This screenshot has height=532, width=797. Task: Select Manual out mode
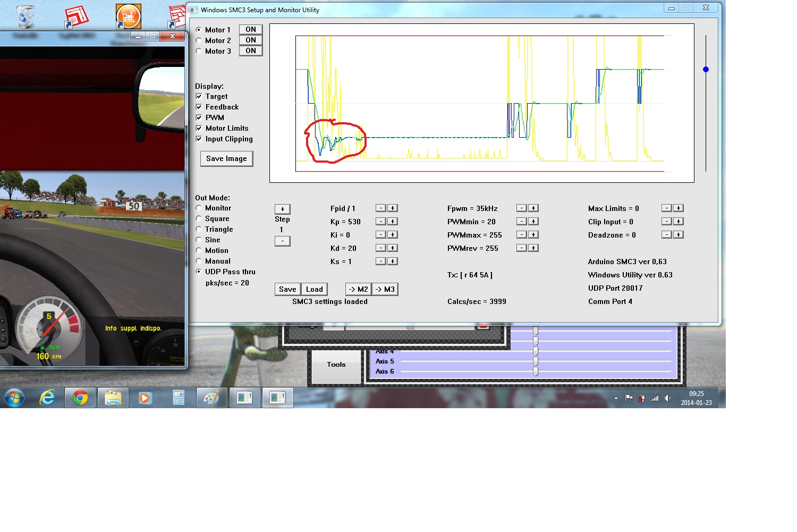199,261
